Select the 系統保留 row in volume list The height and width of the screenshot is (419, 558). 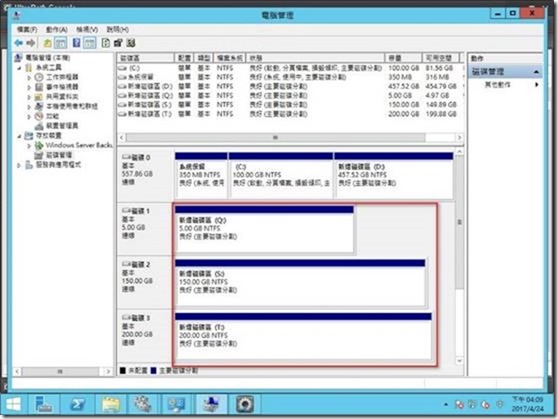(290, 77)
